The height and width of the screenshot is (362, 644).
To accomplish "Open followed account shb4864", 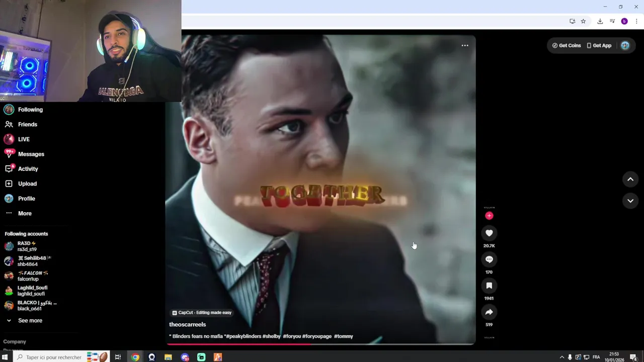I will 28,261.
